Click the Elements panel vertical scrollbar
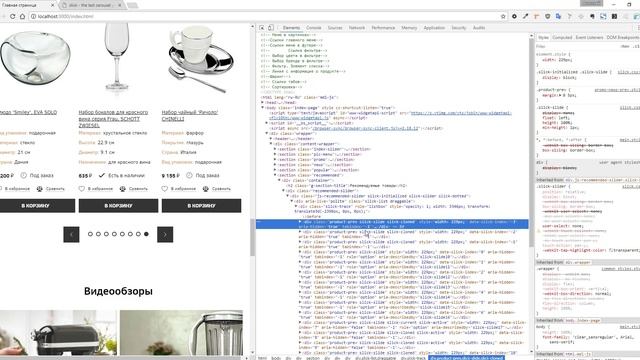The width and height of the screenshot is (640, 360). (x=531, y=143)
